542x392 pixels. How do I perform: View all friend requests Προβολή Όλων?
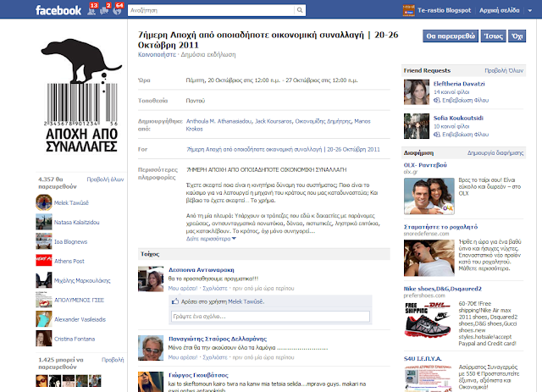504,70
